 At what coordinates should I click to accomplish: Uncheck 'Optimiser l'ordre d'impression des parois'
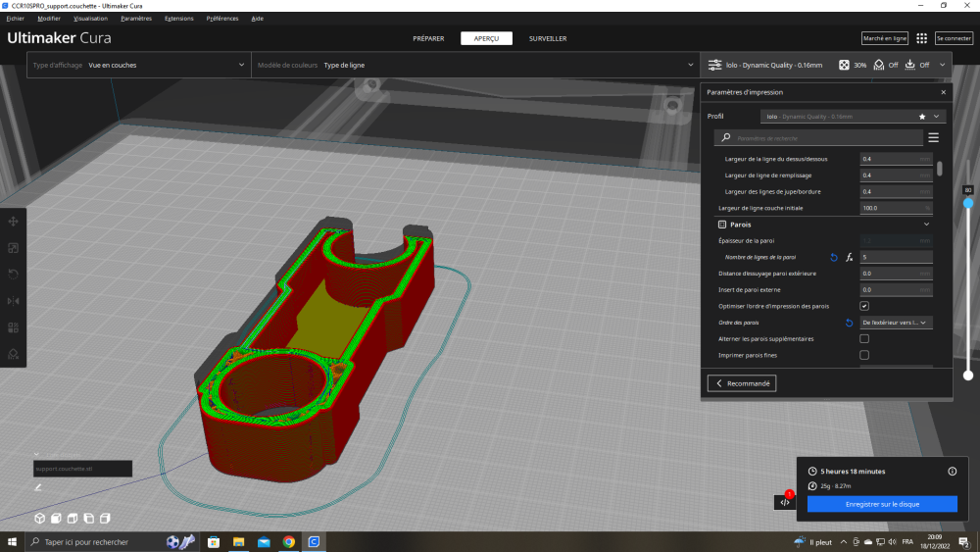click(x=864, y=306)
